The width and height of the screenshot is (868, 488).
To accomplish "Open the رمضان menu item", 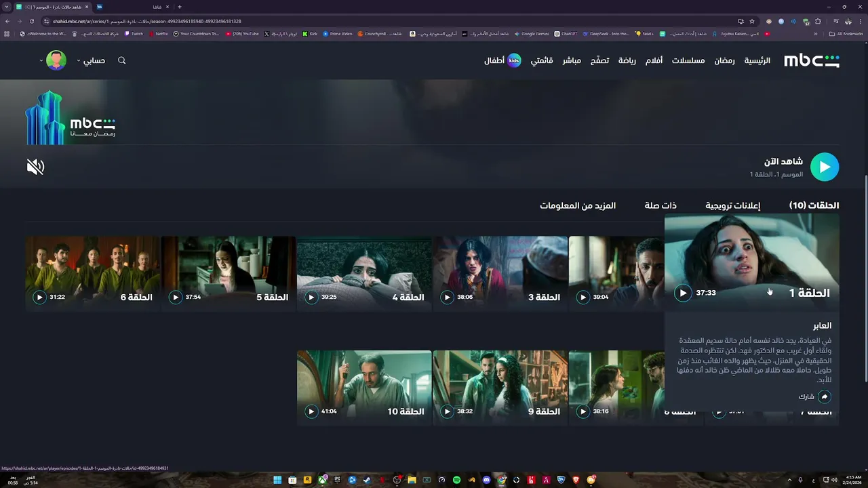I will pos(724,60).
